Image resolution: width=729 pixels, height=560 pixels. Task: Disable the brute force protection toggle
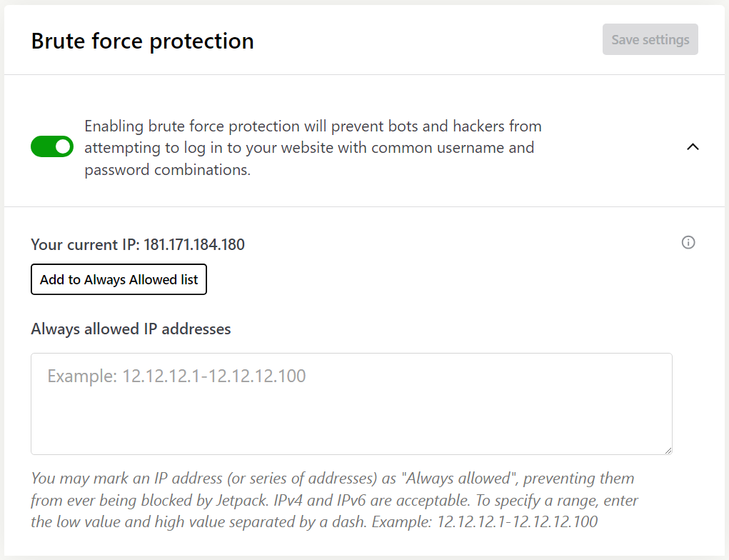tap(52, 146)
